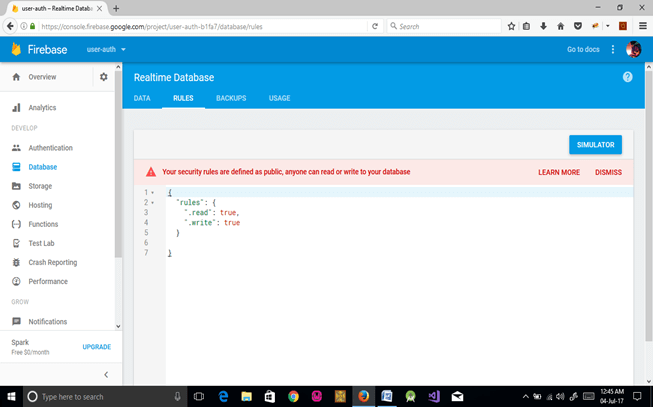The width and height of the screenshot is (653, 407).
Task: Click Go to docs link
Action: 583,49
